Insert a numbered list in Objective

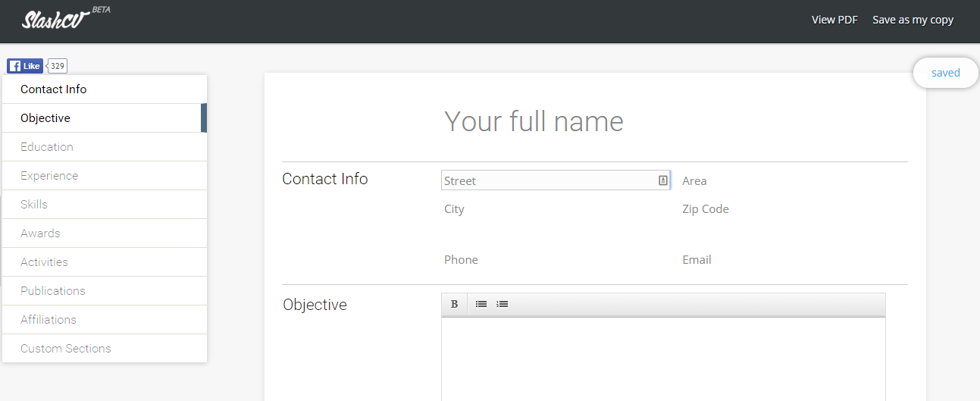click(502, 304)
